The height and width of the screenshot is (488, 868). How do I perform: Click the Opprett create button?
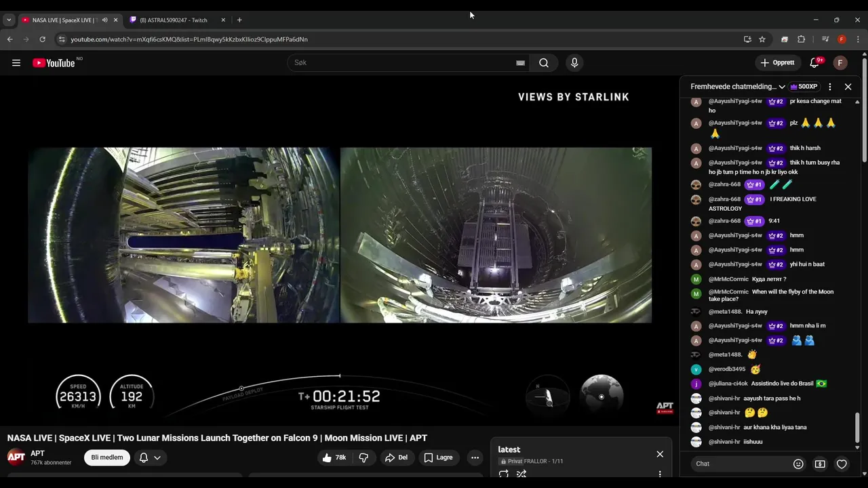click(778, 63)
